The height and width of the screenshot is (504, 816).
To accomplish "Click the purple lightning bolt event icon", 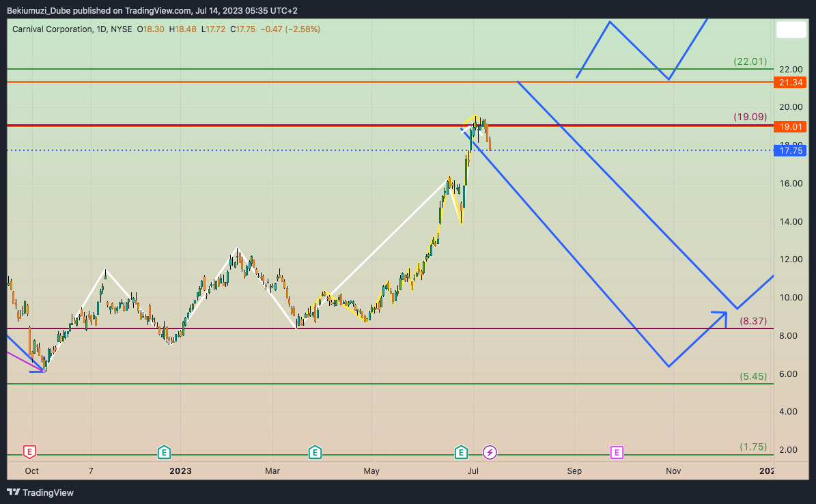I will 490,453.
